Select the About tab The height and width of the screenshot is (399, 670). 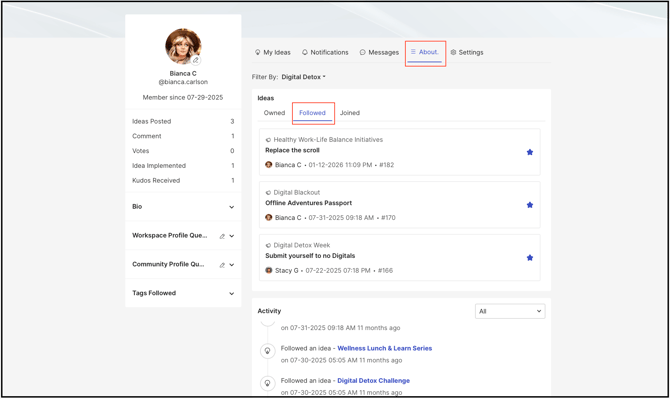pyautogui.click(x=424, y=52)
